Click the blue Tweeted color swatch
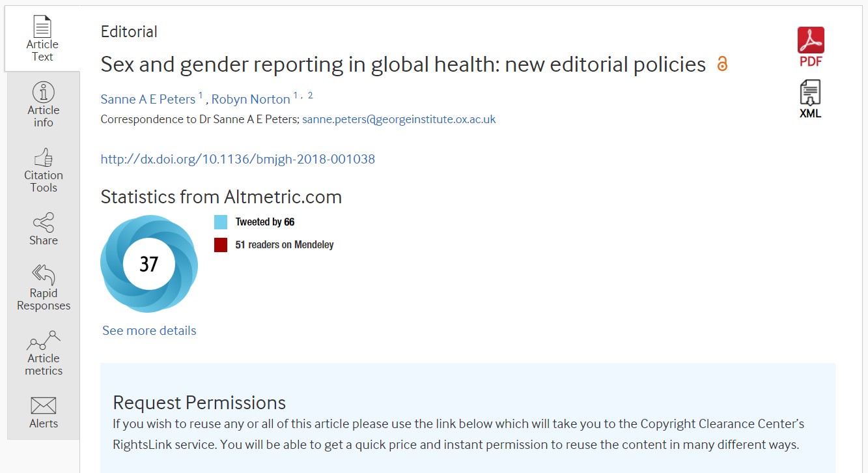The width and height of the screenshot is (868, 473). tap(221, 222)
